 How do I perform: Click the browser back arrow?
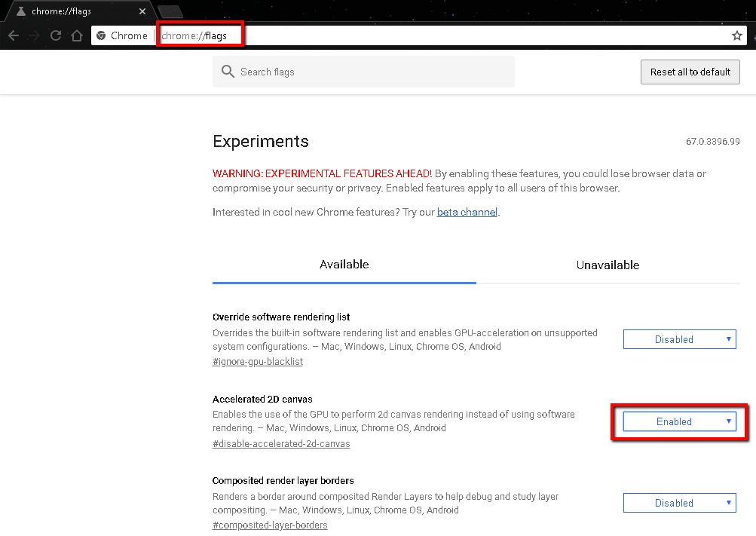14,35
